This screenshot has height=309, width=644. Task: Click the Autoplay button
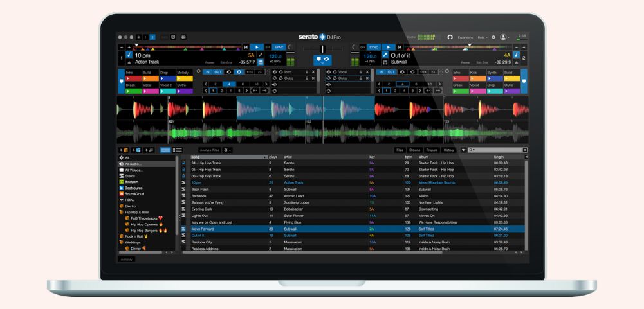point(127,260)
